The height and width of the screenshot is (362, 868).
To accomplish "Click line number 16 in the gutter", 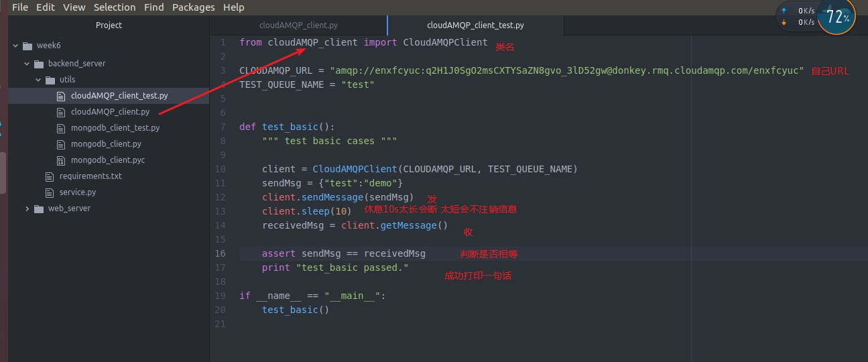I will pyautogui.click(x=221, y=253).
